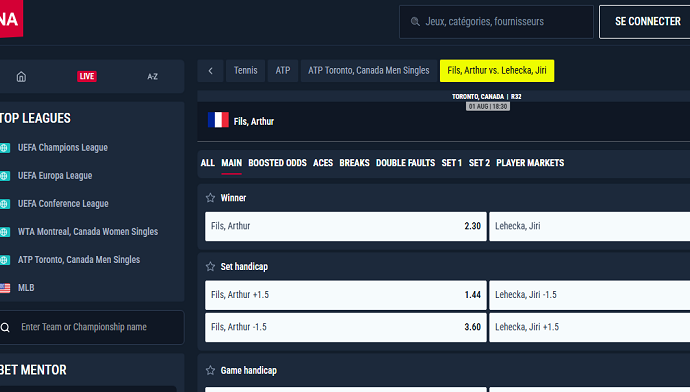
Task: Switch to the ACES tab
Action: point(323,163)
